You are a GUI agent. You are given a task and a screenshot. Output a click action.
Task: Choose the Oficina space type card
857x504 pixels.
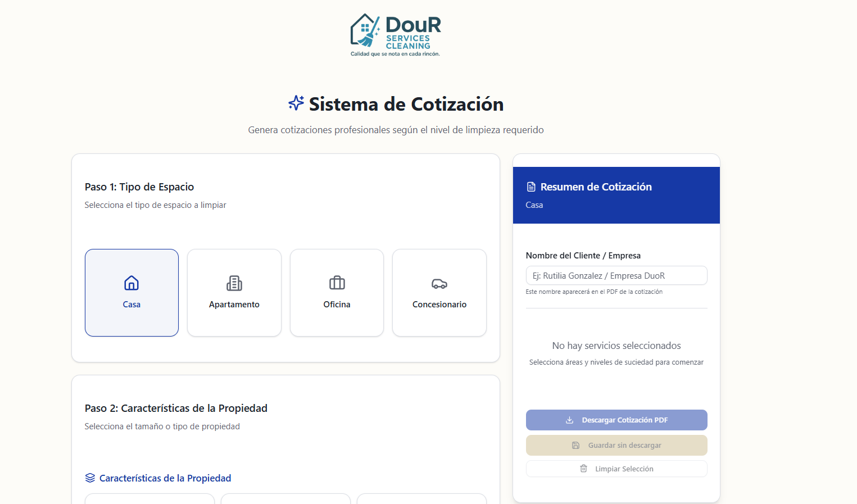pos(337,293)
